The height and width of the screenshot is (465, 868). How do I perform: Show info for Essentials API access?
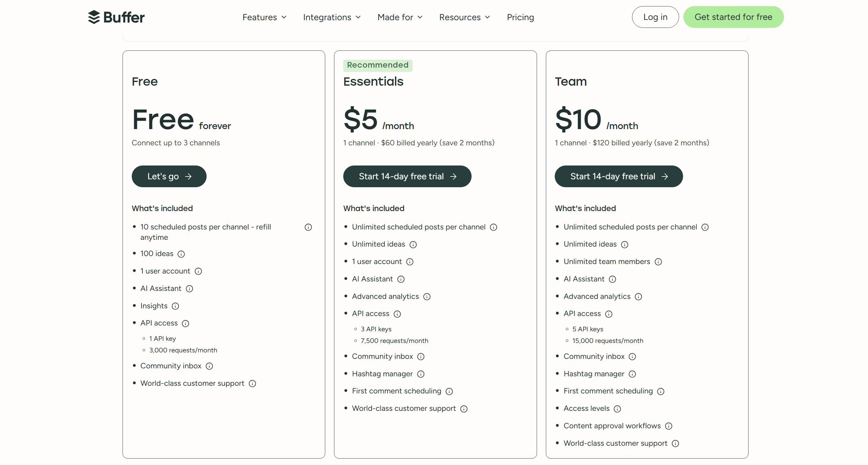[397, 314]
